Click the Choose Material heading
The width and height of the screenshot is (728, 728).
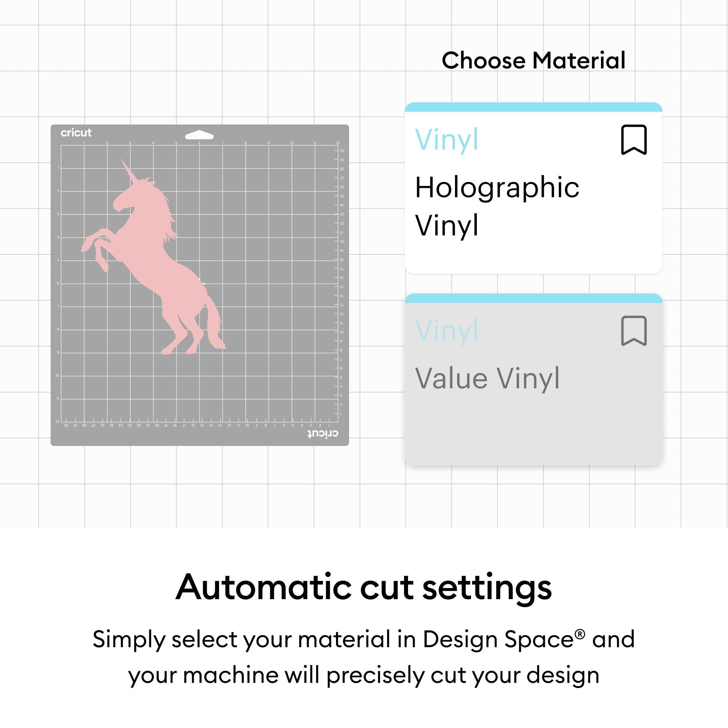tap(533, 60)
